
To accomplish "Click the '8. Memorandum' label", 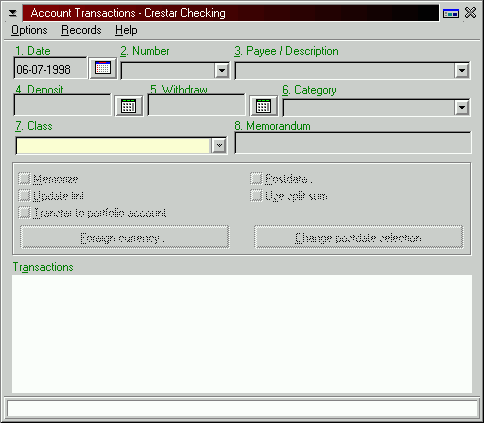I will coord(272,126).
